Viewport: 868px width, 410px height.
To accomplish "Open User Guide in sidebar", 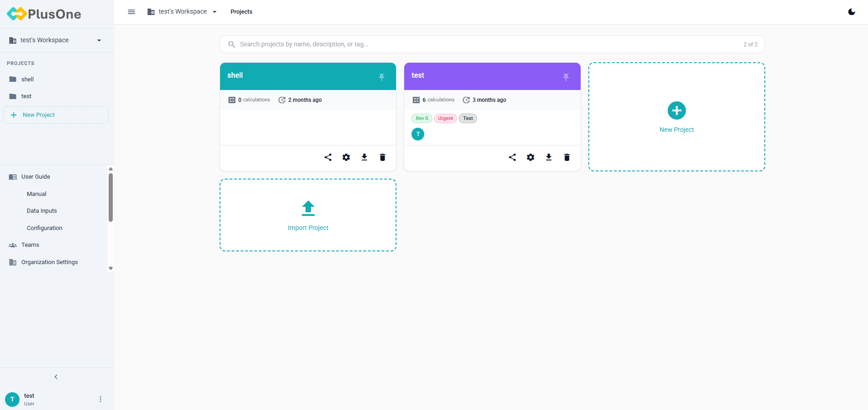I will (54, 177).
